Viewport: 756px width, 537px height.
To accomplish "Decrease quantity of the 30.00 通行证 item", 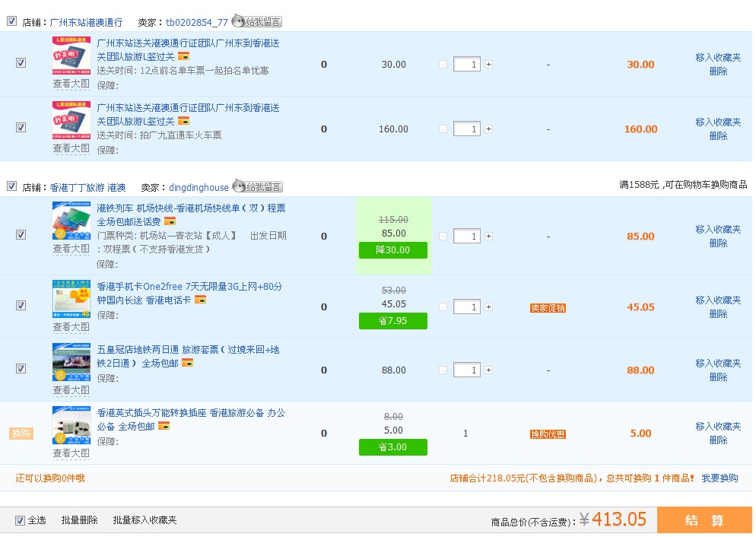I will [443, 64].
